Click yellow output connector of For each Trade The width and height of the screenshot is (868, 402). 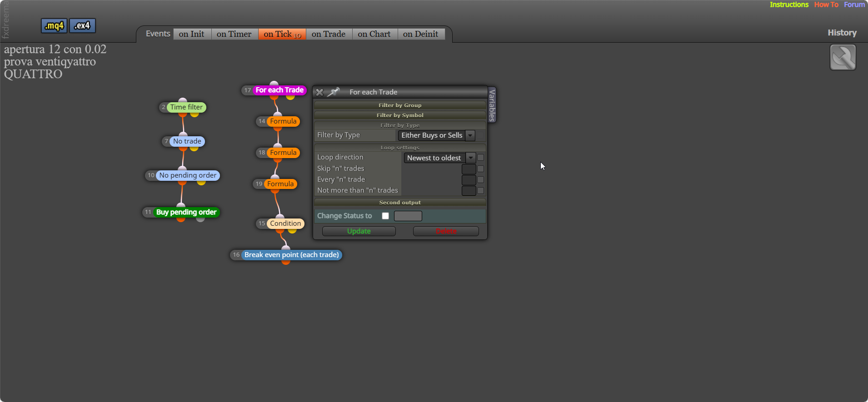pos(290,97)
